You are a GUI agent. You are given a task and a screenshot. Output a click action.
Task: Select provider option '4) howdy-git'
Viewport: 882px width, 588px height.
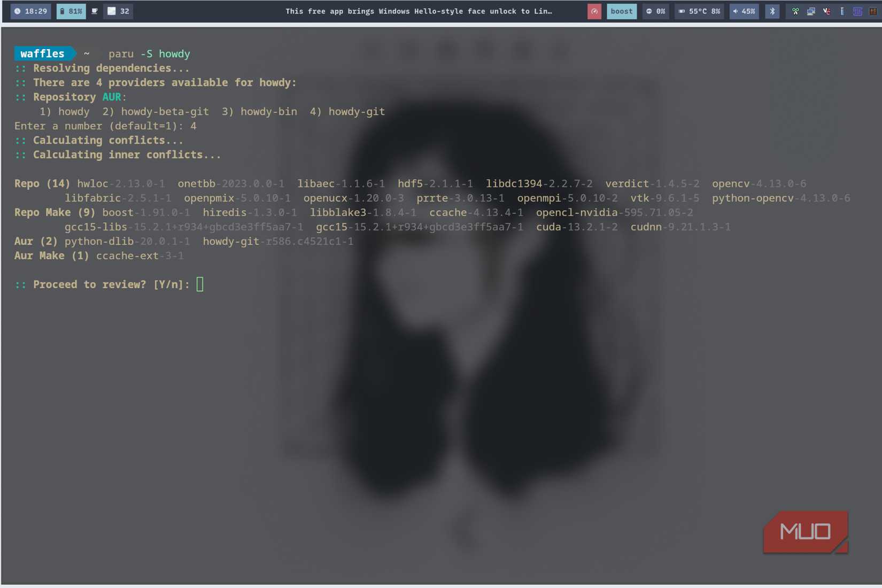pos(347,112)
